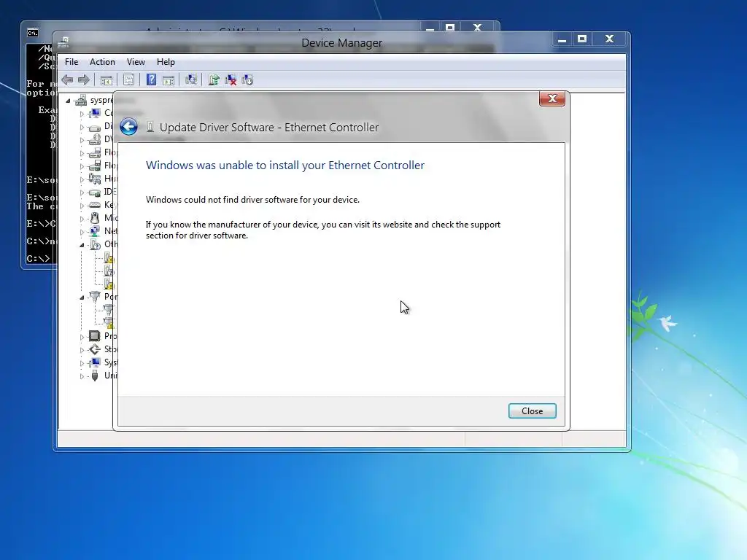Close the Update Driver dialog with red X

[x=552, y=98]
